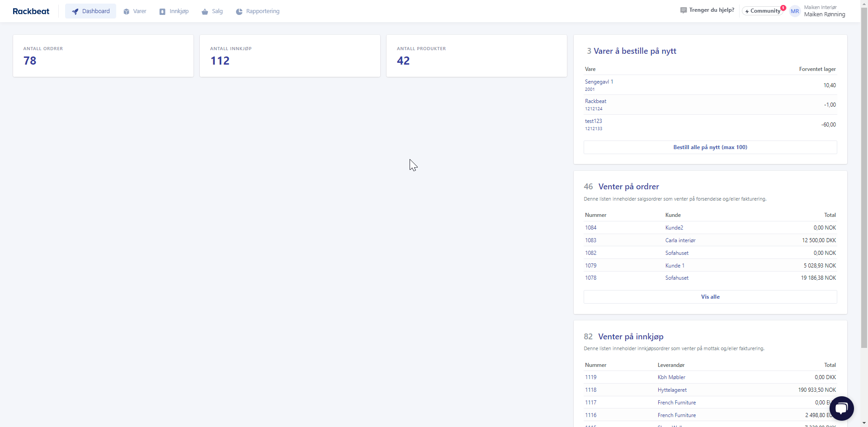868x427 pixels.
Task: Click the MR profile avatar
Action: (x=795, y=11)
